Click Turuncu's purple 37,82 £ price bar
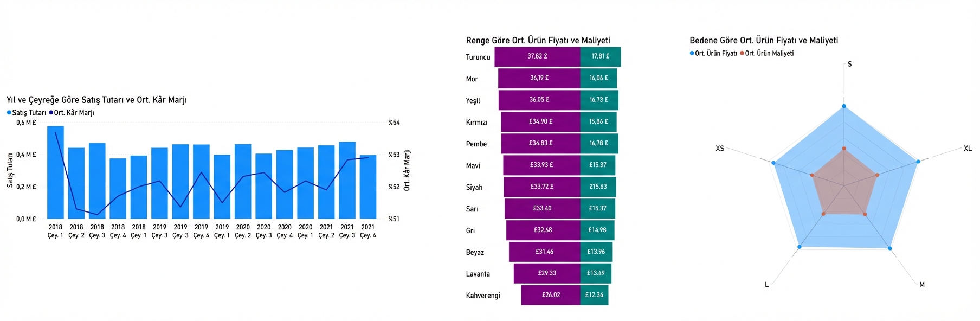 pyautogui.click(x=537, y=56)
